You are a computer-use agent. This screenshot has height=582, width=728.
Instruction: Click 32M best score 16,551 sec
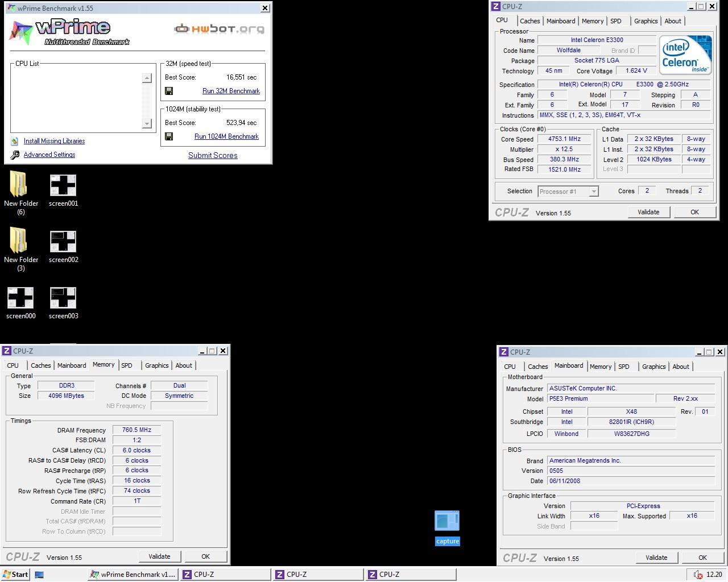241,77
